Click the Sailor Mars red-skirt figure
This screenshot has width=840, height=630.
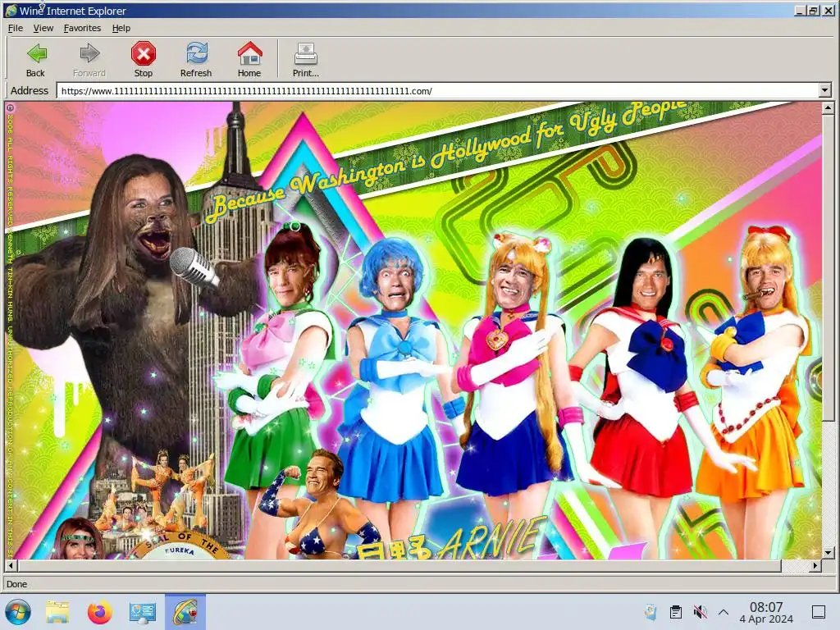[x=643, y=370]
